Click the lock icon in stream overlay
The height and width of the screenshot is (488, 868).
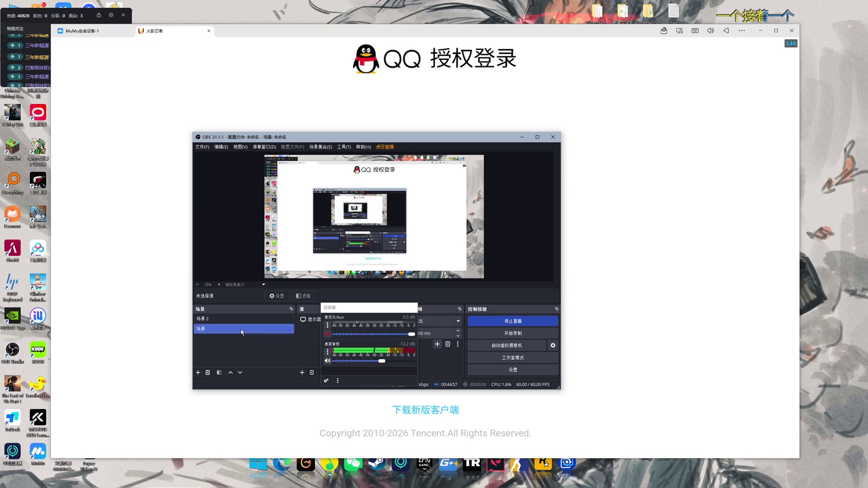(99, 15)
